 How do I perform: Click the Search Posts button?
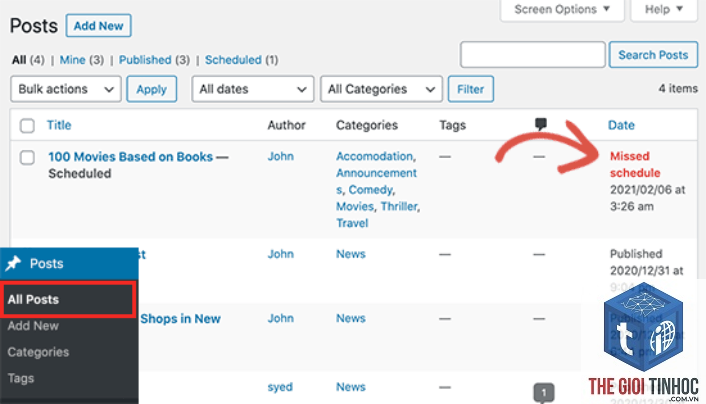(653, 55)
